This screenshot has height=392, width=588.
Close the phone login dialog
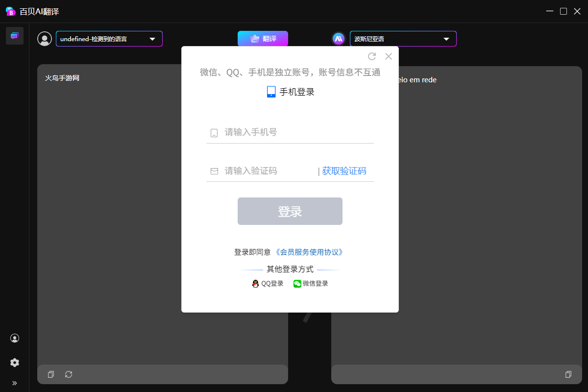389,56
